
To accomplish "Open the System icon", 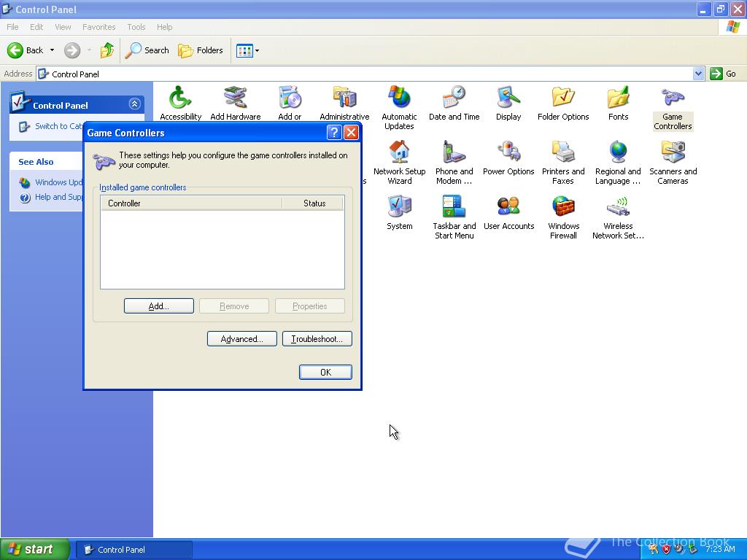I will coord(399,213).
